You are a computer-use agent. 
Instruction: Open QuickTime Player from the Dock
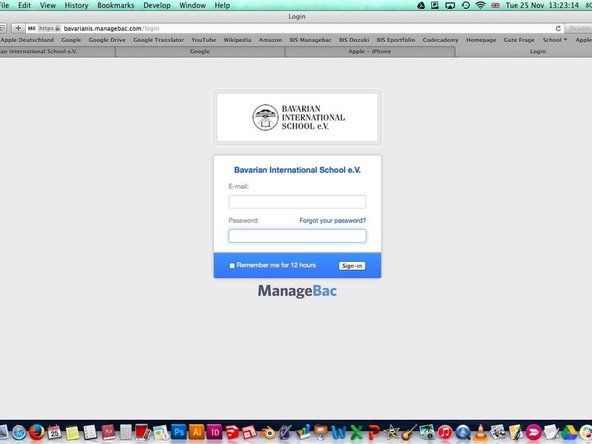(x=463, y=432)
